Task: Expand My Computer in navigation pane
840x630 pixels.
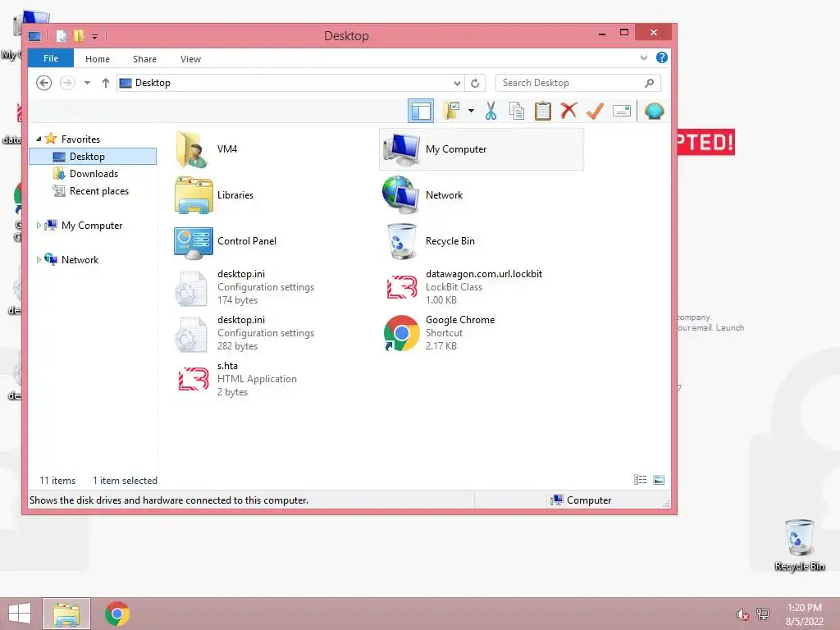Action: click(39, 226)
